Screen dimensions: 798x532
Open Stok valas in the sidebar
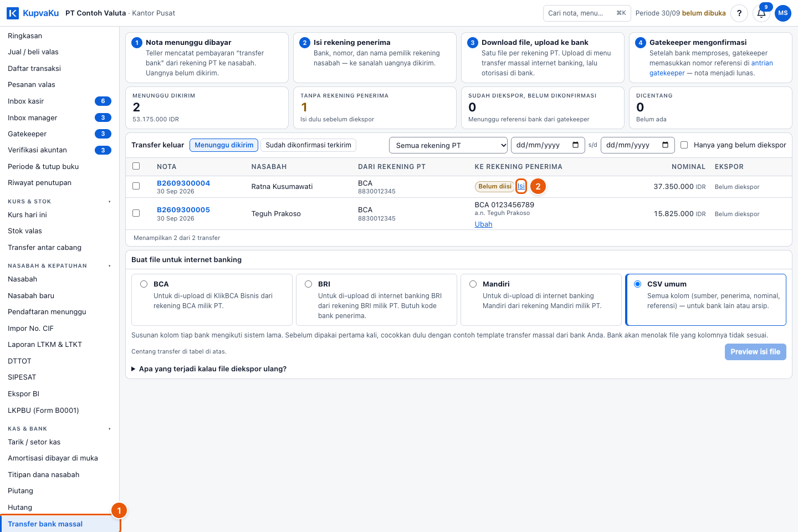59,231
